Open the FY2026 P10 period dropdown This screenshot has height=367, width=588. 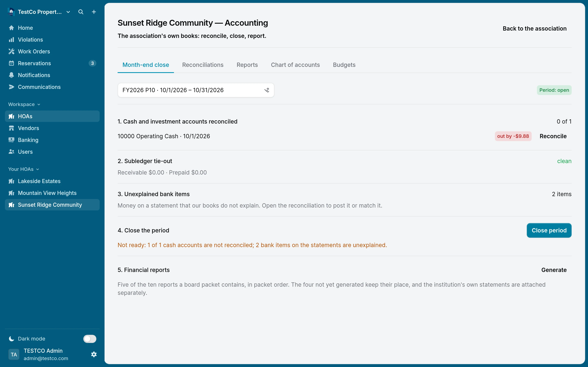coord(196,90)
